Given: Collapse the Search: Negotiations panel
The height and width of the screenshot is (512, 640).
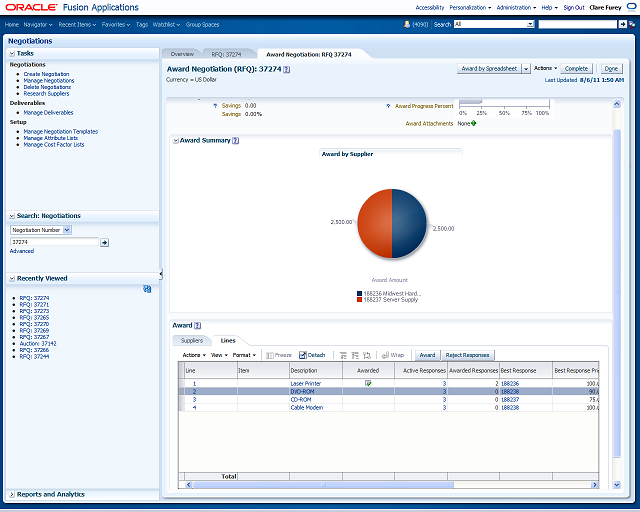Looking at the screenshot, I should point(12,216).
